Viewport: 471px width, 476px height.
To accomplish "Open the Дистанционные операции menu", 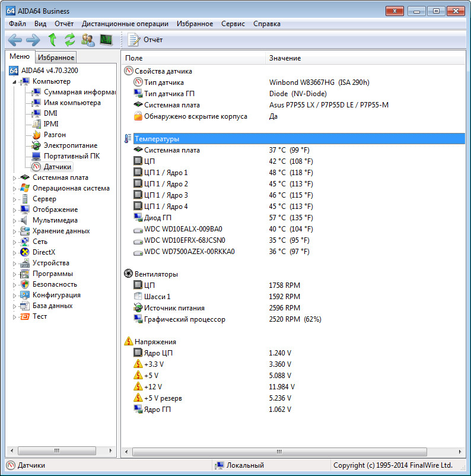I will (125, 24).
